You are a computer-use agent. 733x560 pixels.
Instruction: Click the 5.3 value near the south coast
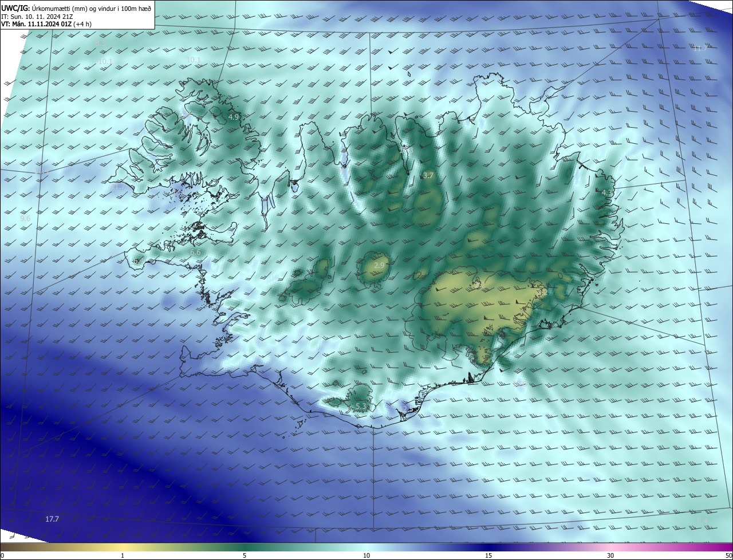361,407
